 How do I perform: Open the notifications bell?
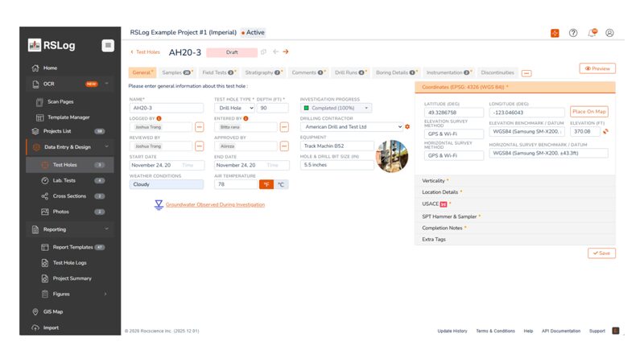(592, 33)
